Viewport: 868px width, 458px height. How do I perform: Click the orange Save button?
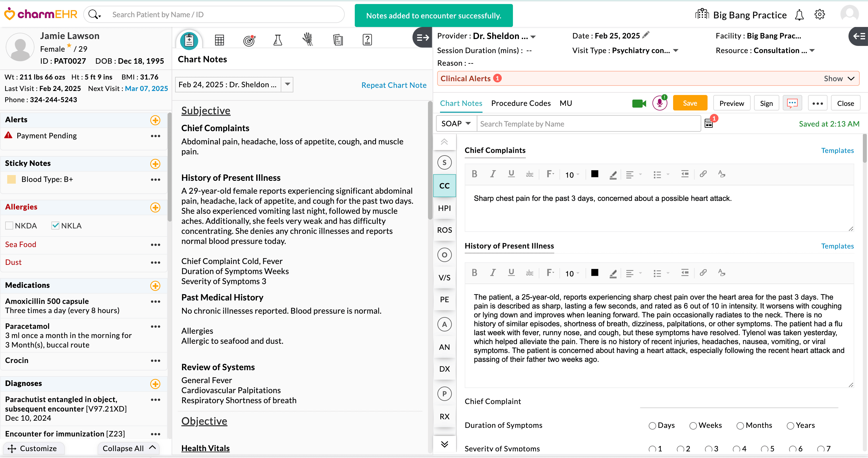coord(690,103)
